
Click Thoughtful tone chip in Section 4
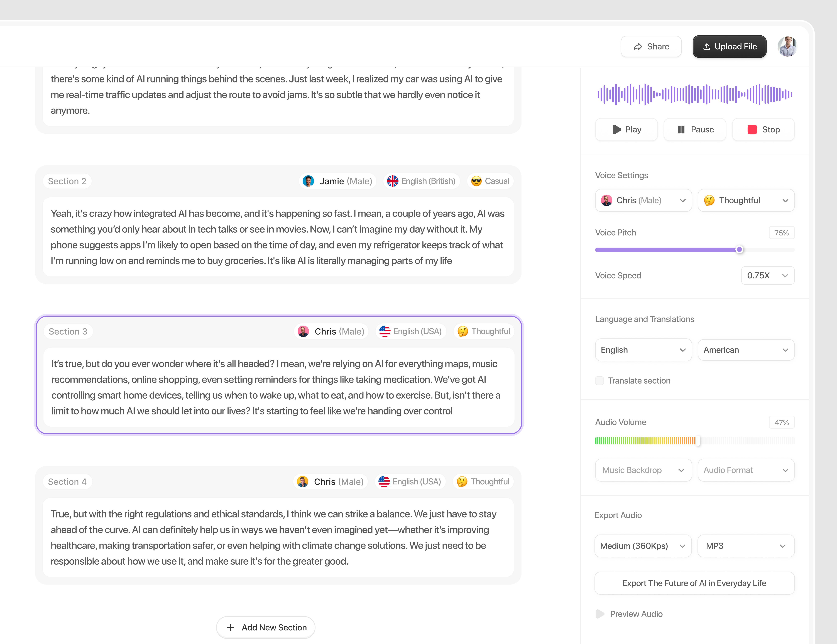tap(483, 482)
